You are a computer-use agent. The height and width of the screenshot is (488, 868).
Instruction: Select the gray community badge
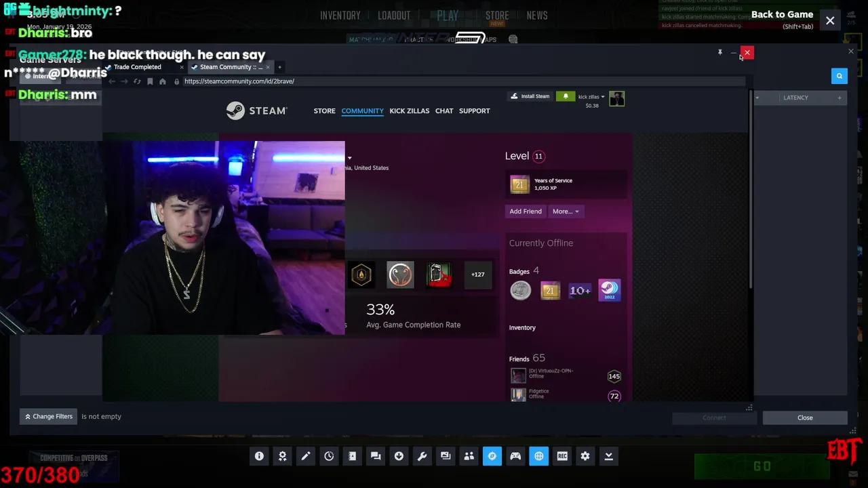pyautogui.click(x=520, y=291)
